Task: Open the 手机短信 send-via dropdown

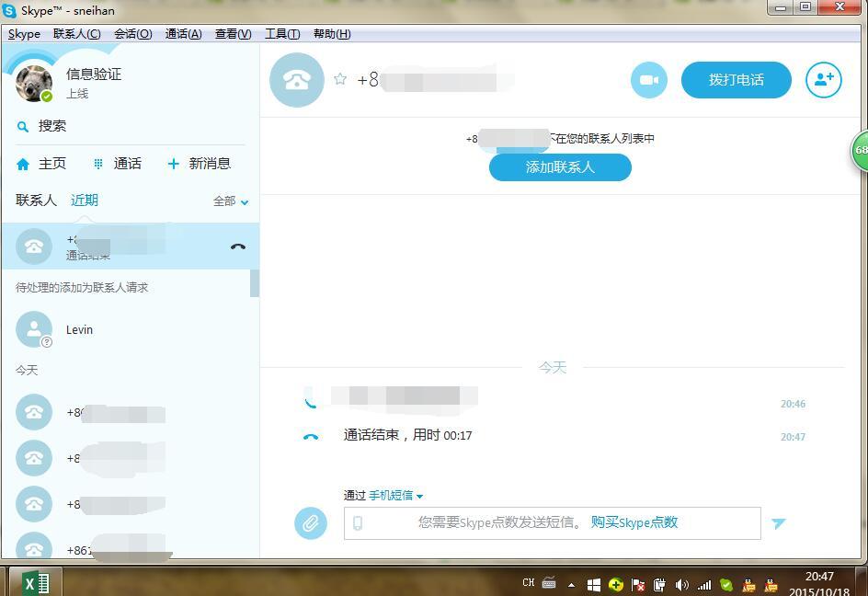Action: click(x=395, y=495)
